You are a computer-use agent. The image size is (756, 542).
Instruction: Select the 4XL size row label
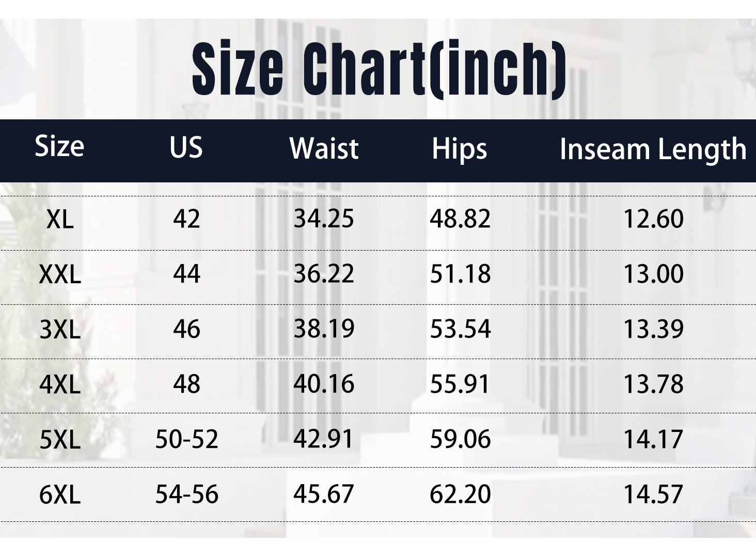tap(60, 385)
